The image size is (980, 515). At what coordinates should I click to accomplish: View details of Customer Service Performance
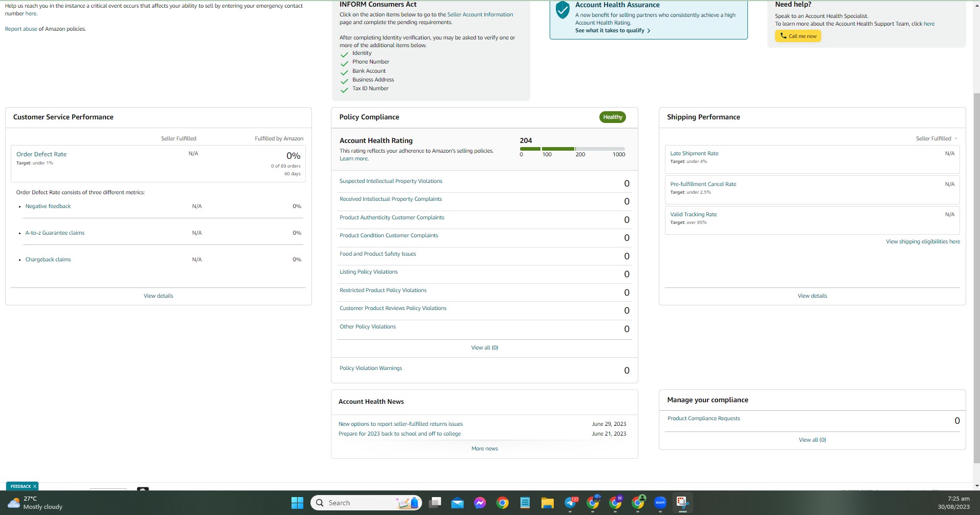tap(158, 296)
